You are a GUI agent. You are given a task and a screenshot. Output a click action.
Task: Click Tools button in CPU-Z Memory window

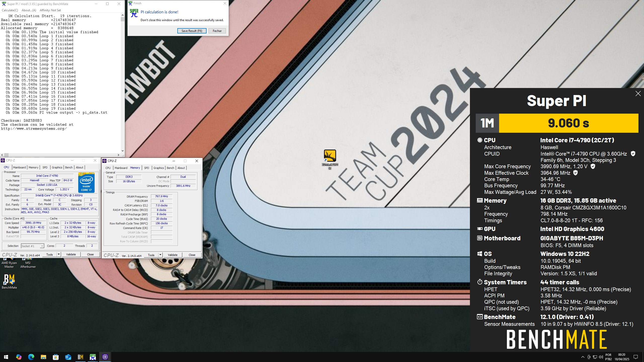pyautogui.click(x=151, y=255)
